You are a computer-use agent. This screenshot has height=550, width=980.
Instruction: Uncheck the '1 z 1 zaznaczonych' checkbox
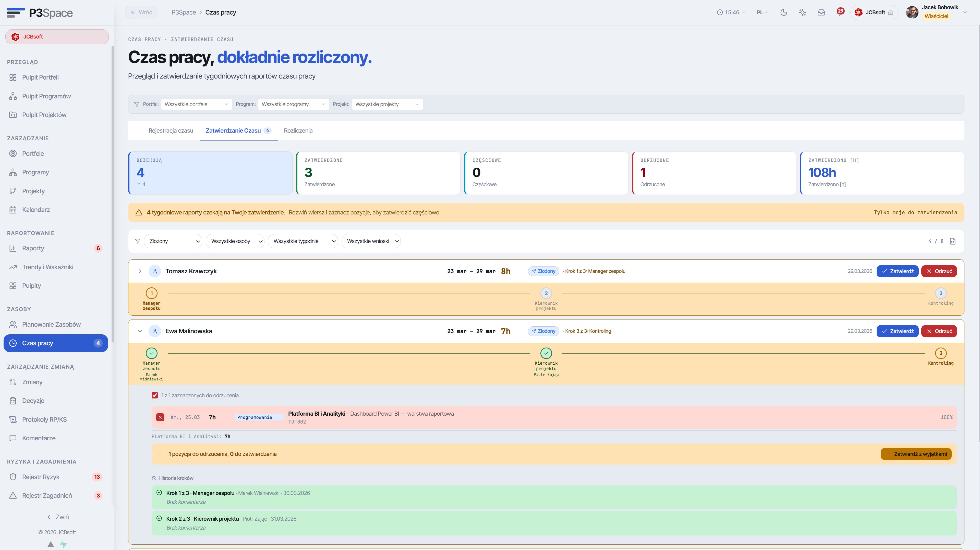click(154, 395)
